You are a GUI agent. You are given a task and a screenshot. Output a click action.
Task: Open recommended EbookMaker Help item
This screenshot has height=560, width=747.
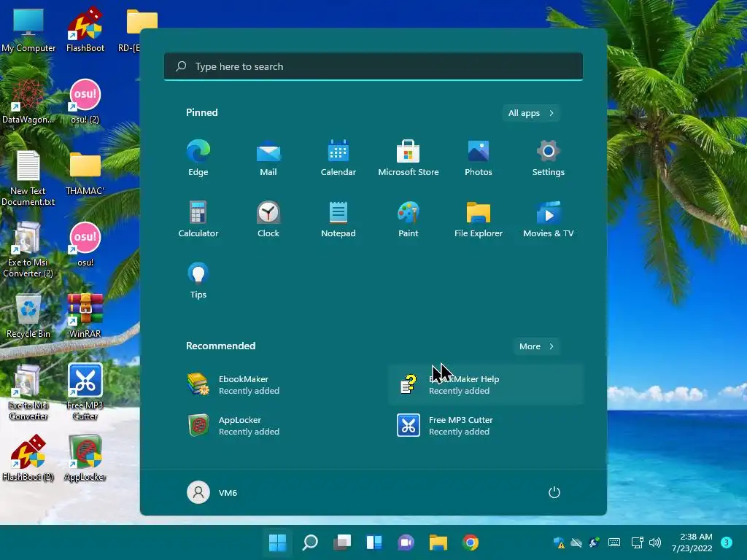486,385
